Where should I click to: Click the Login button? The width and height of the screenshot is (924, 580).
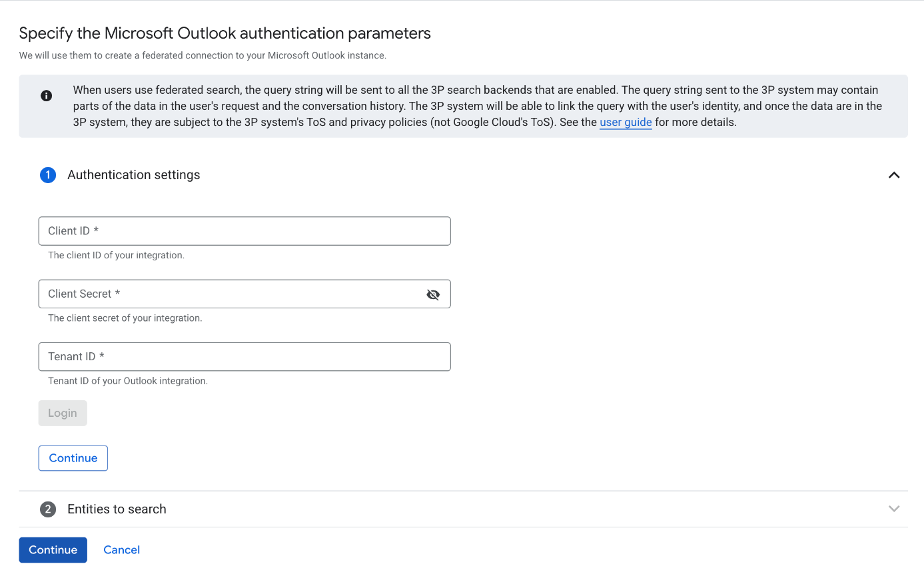pyautogui.click(x=62, y=413)
